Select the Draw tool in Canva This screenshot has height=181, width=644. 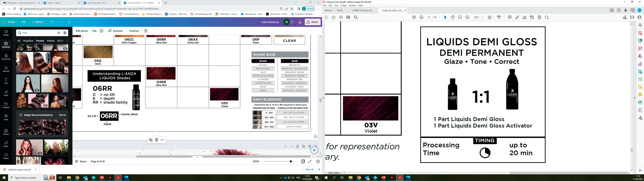6,93
